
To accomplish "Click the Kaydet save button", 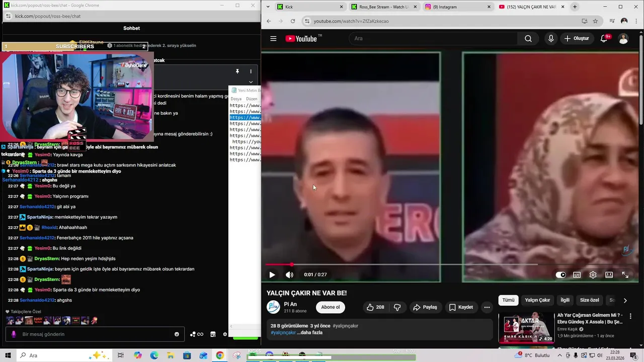I will point(461,307).
